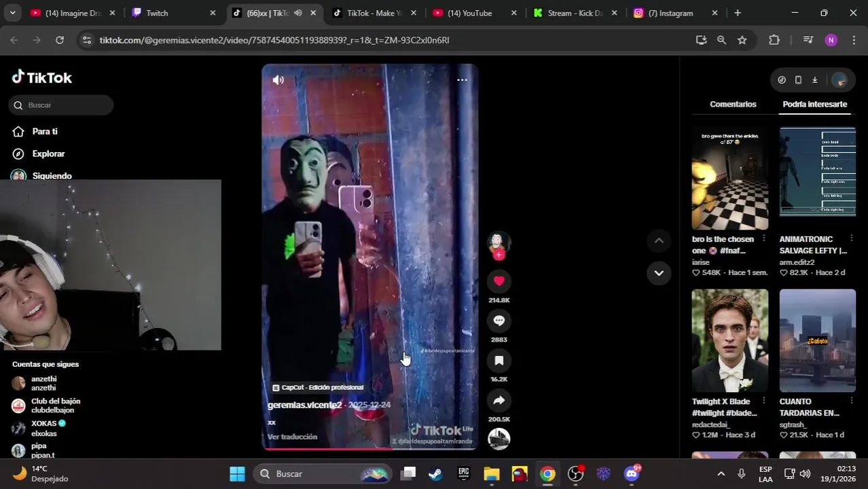Switch to the (7) Instagram browser tab
The image size is (868, 489).
tap(675, 13)
